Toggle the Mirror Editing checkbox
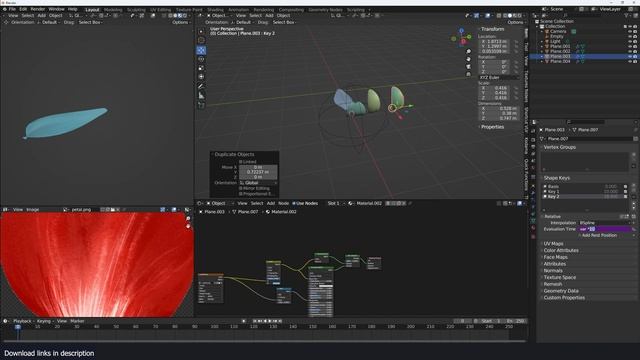 click(241, 189)
